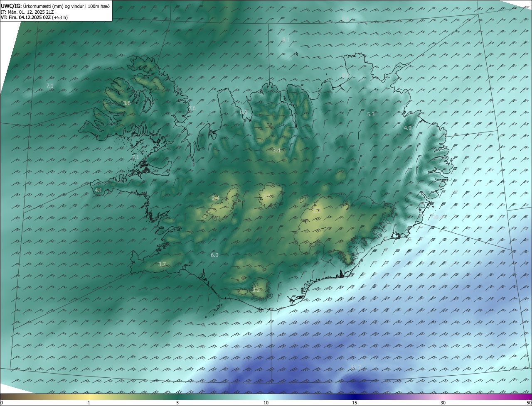Click the 15 tick on the colour scale
The height and width of the screenshot is (406, 532).
pos(355,403)
